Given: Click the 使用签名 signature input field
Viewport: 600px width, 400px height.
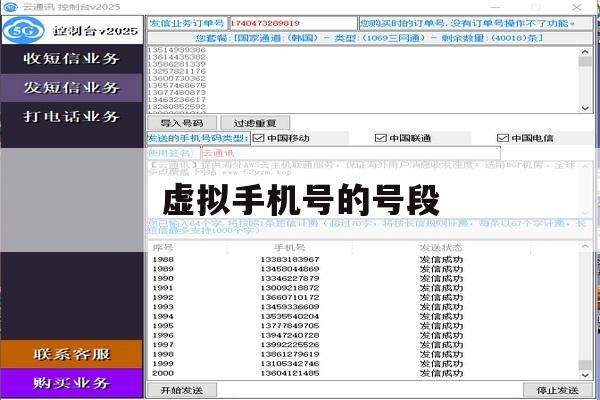Looking at the screenshot, I should [x=351, y=153].
